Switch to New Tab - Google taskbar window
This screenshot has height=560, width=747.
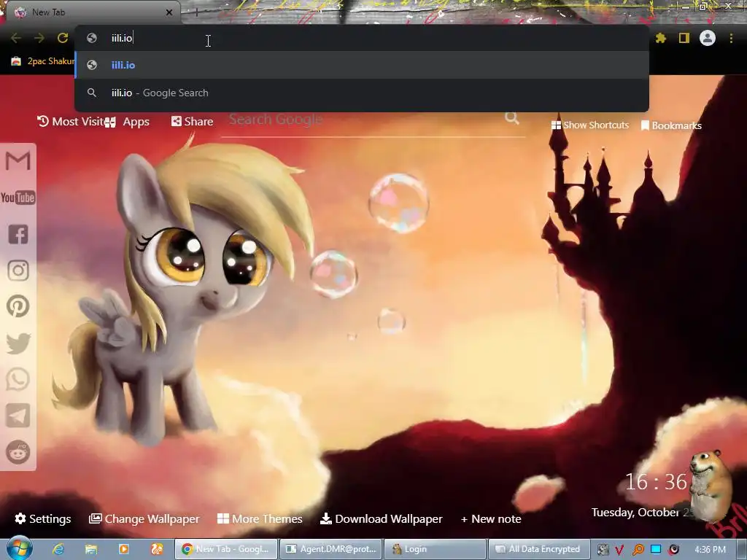[226, 549]
